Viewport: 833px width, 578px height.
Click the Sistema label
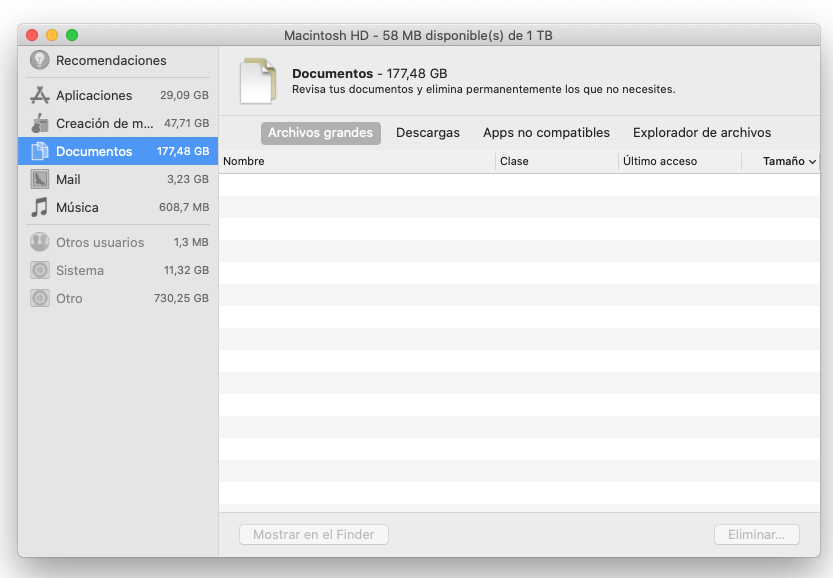[x=80, y=271]
